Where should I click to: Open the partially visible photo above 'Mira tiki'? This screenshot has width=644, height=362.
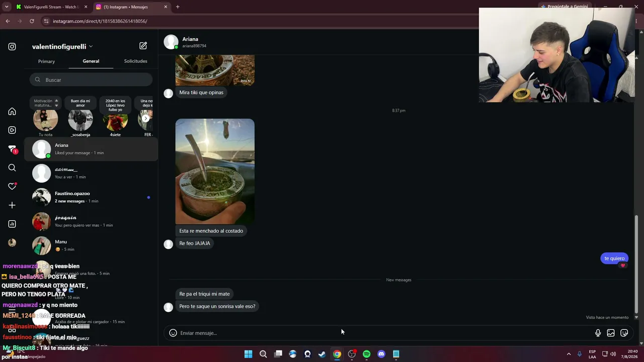point(215,70)
